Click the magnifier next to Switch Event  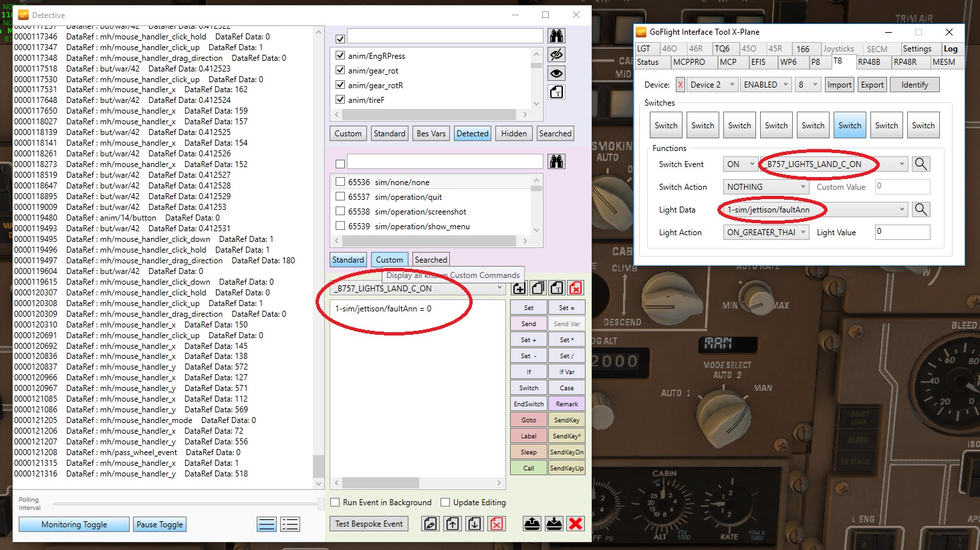(921, 164)
